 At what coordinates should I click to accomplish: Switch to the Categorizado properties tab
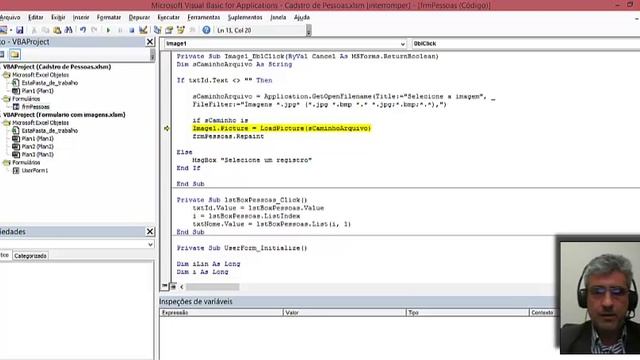click(30, 256)
